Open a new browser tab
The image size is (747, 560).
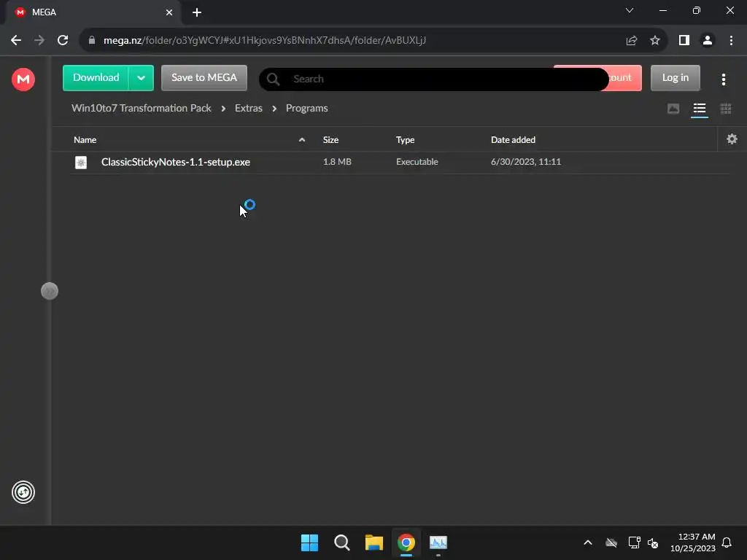tap(197, 12)
